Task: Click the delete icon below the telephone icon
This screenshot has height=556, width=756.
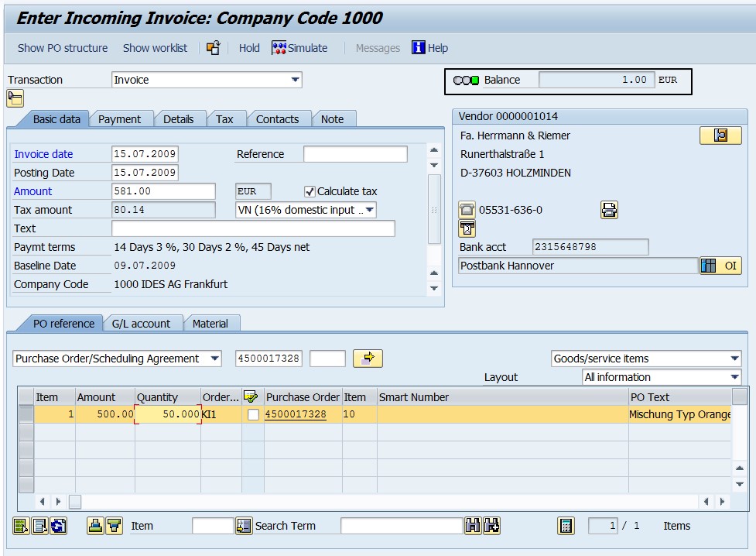Action: tap(467, 228)
